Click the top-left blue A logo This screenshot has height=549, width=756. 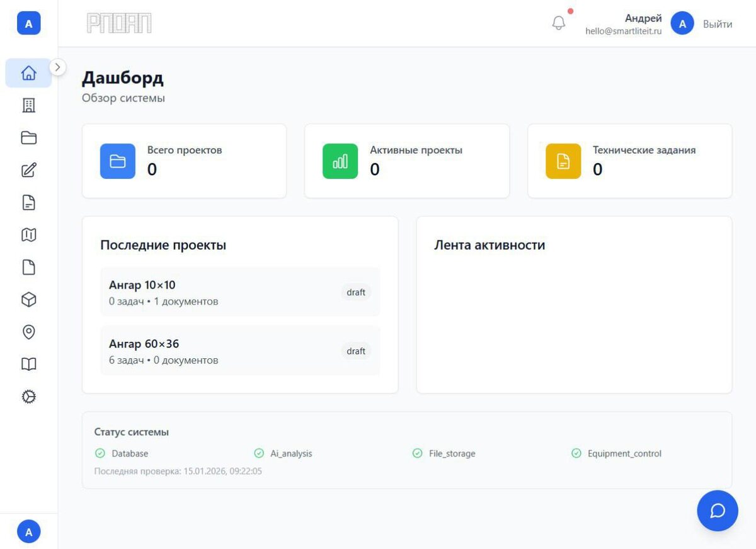pos(28,24)
